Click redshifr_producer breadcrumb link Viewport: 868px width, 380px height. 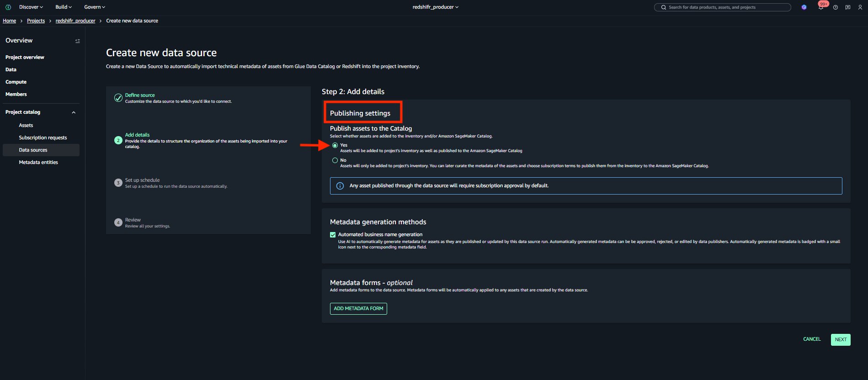tap(75, 21)
